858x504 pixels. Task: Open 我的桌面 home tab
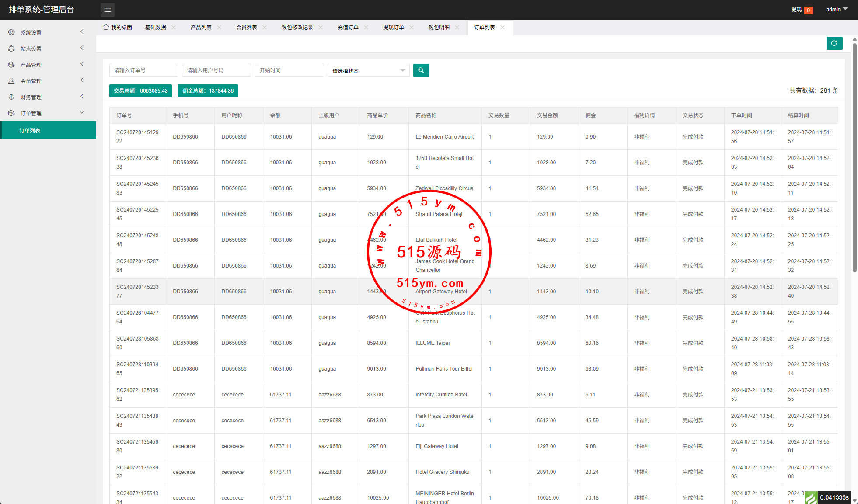(x=117, y=28)
